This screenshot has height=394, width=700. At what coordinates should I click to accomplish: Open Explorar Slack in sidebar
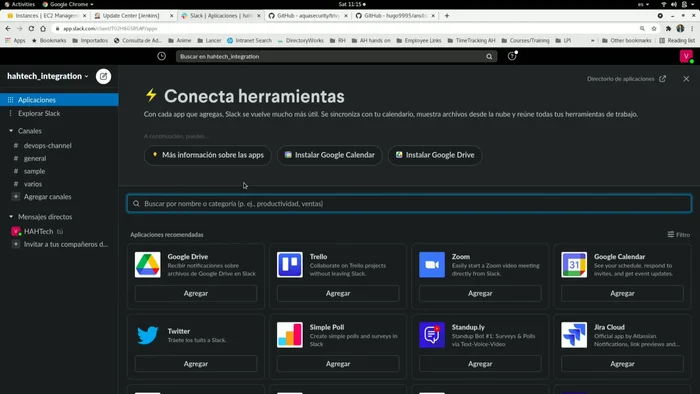pos(59,113)
